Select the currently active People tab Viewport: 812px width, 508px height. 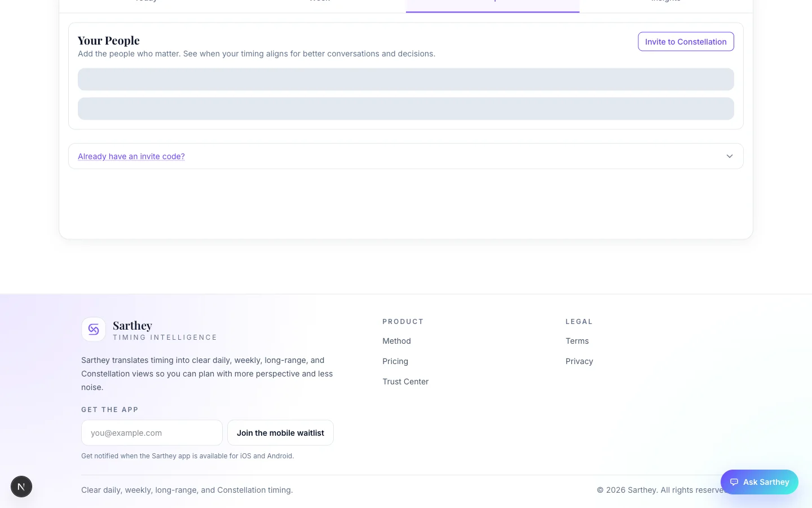click(x=492, y=2)
